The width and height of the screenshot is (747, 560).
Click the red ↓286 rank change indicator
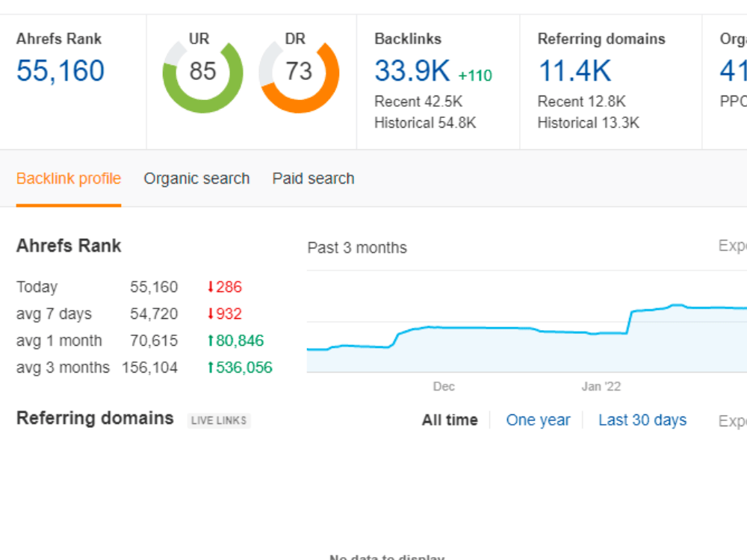tap(226, 287)
